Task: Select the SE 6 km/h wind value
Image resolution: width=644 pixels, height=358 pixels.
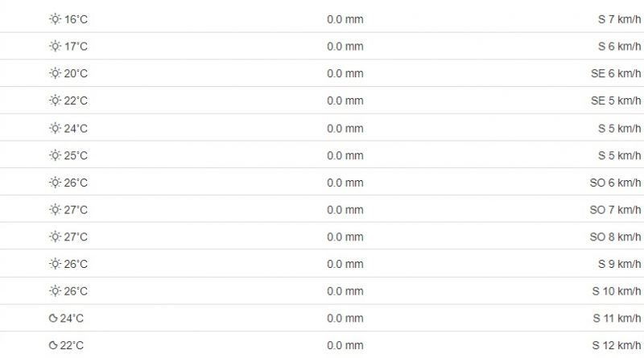Action: point(613,74)
